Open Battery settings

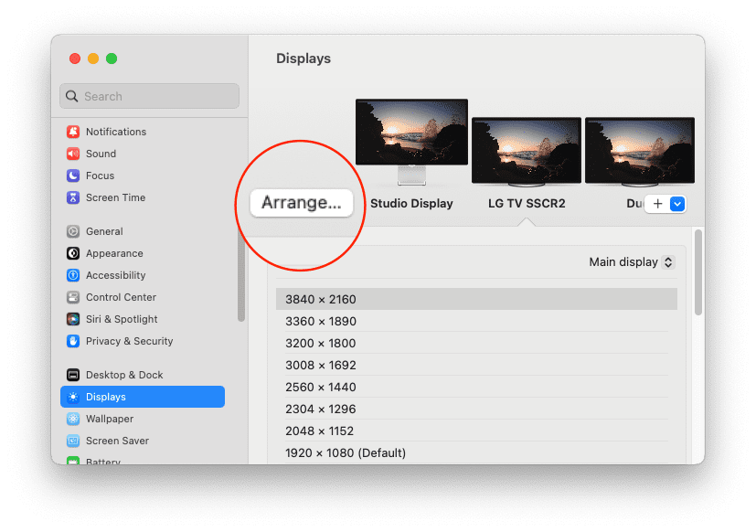click(x=103, y=463)
